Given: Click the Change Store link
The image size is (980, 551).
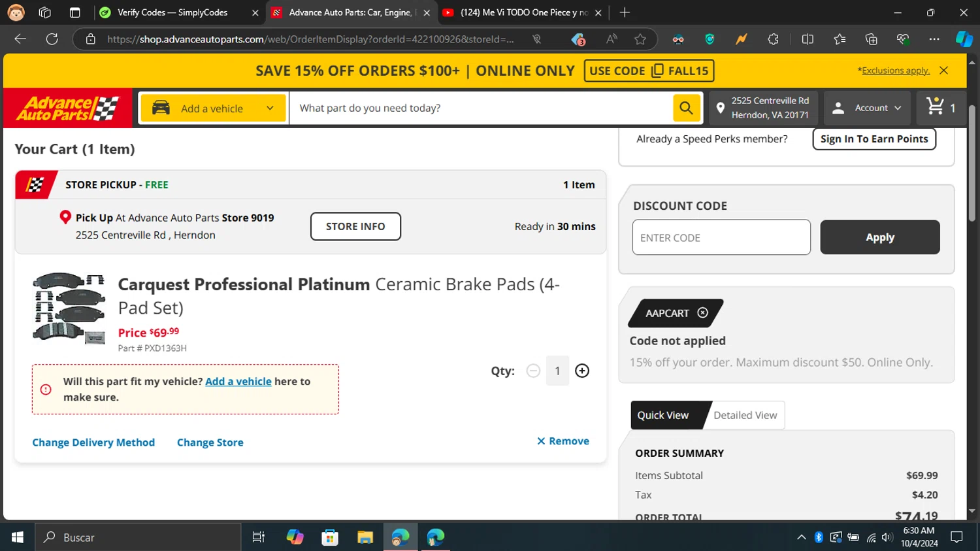Looking at the screenshot, I should click(210, 442).
